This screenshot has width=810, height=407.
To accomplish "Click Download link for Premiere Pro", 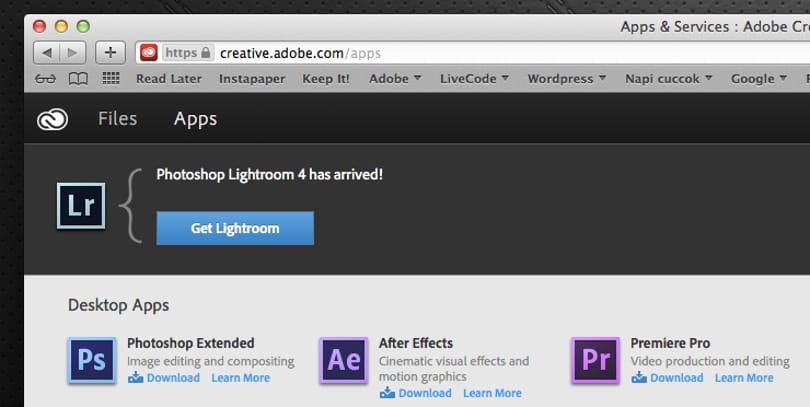I will [x=677, y=378].
